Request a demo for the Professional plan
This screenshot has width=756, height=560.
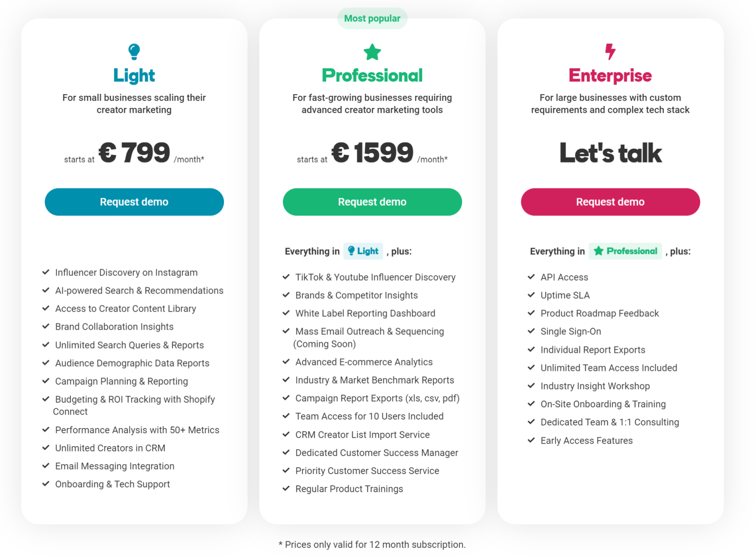coord(372,202)
